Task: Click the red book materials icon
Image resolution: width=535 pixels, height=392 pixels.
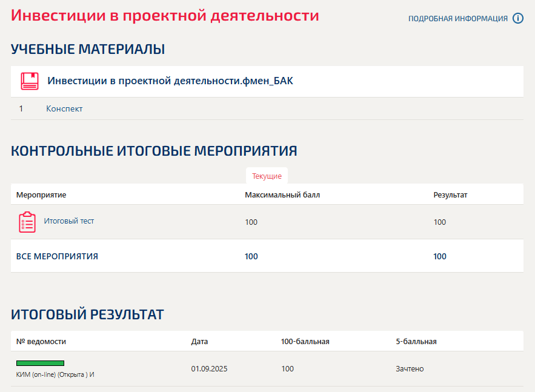Action: (30, 81)
